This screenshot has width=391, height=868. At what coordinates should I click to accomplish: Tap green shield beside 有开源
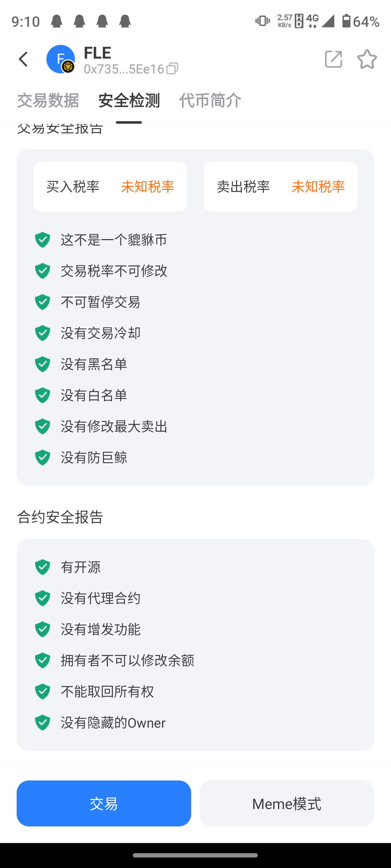[x=42, y=567]
